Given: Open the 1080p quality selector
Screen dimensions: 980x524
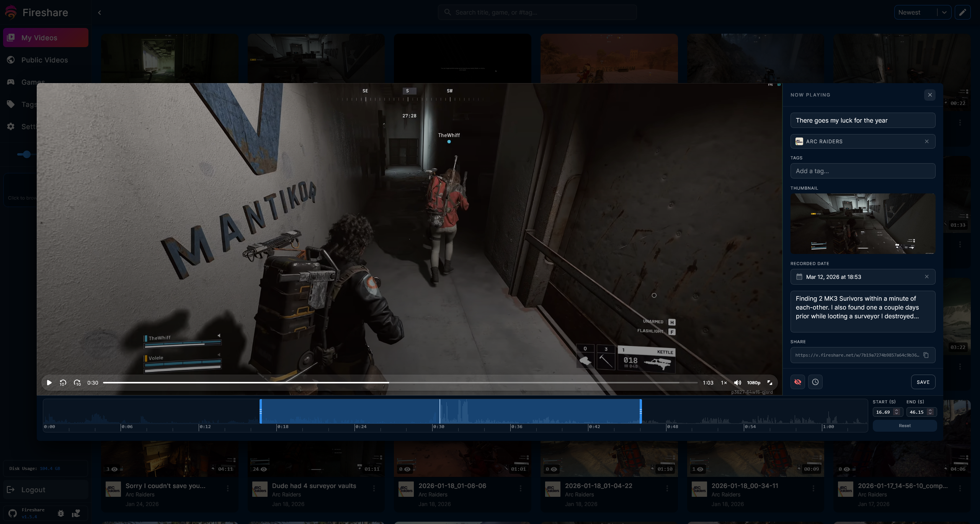Looking at the screenshot, I should (753, 383).
